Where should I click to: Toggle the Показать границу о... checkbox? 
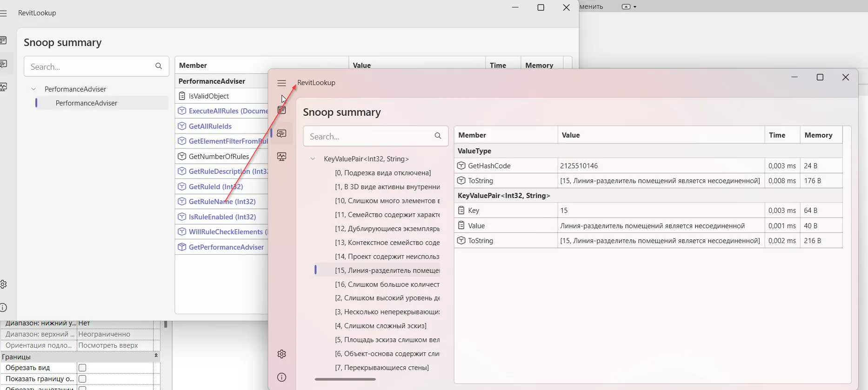(x=82, y=379)
